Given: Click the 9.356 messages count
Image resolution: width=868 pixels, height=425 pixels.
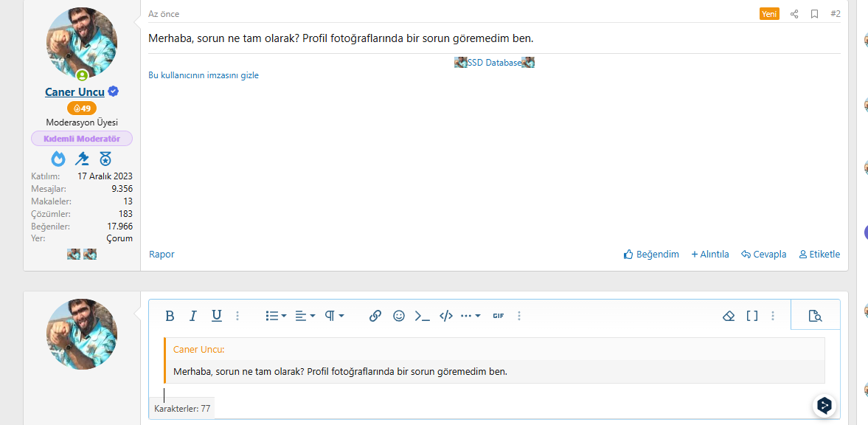Looking at the screenshot, I should tap(122, 189).
